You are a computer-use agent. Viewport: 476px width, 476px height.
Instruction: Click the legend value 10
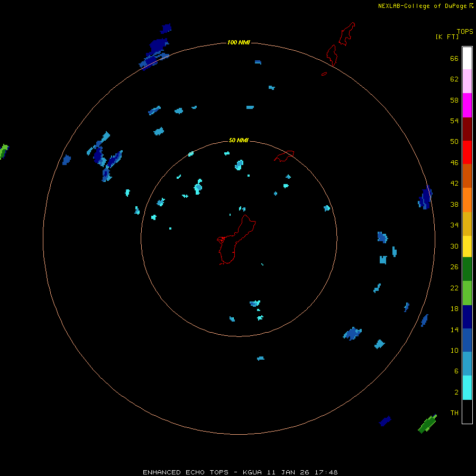454,350
